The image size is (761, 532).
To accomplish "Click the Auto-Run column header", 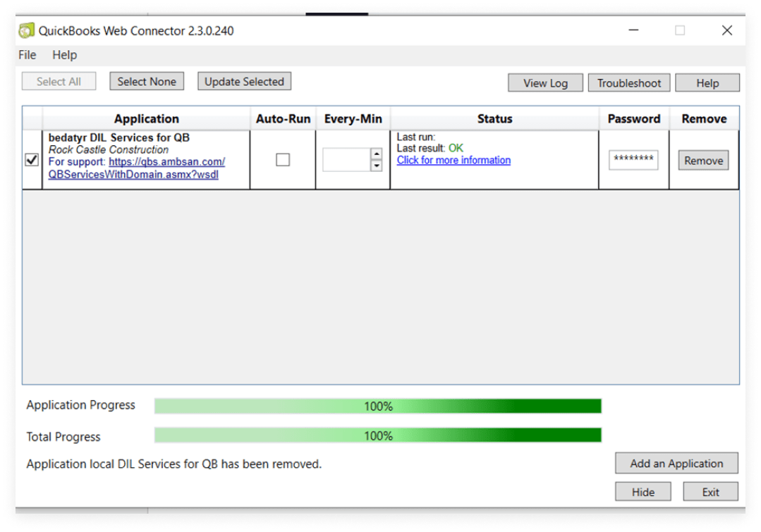I will pos(283,119).
